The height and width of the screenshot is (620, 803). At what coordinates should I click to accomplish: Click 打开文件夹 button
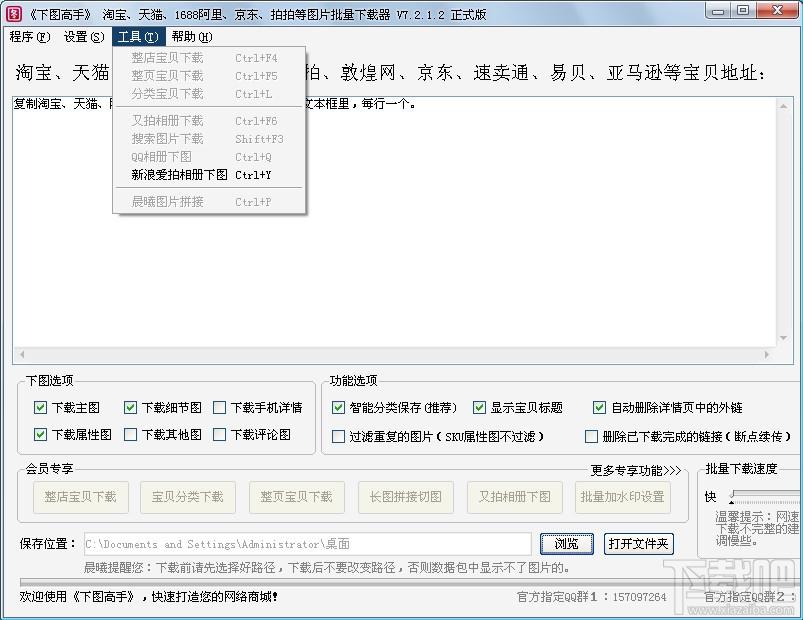(x=639, y=544)
